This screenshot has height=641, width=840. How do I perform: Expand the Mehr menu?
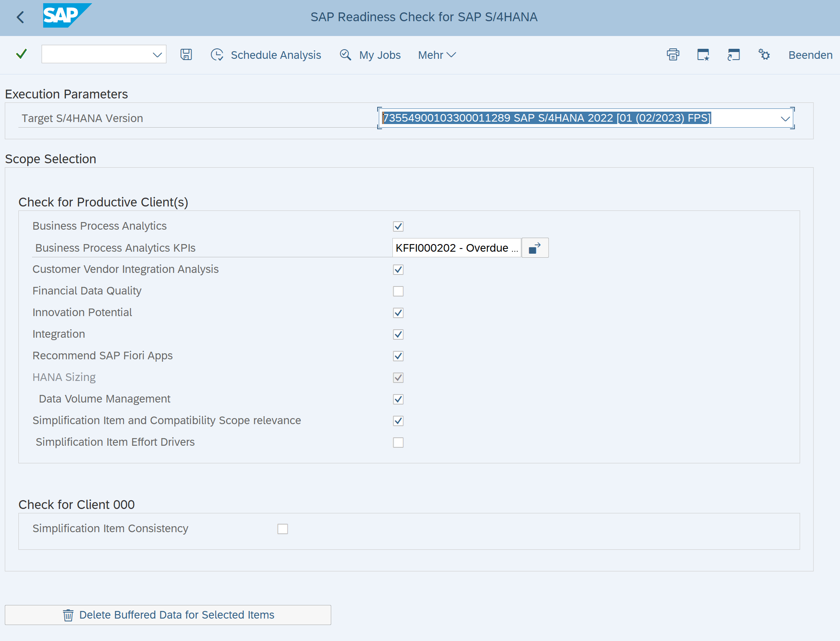pos(437,55)
